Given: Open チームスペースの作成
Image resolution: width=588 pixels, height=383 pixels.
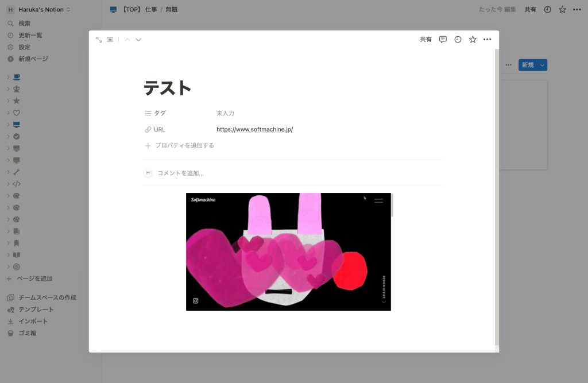Looking at the screenshot, I should tap(42, 297).
